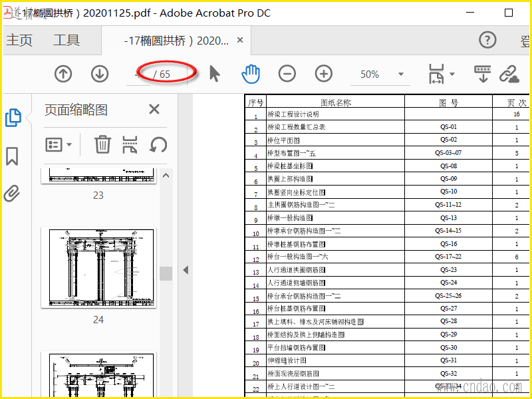Open the help question mark icon
The width and height of the screenshot is (532, 399).
click(x=487, y=40)
